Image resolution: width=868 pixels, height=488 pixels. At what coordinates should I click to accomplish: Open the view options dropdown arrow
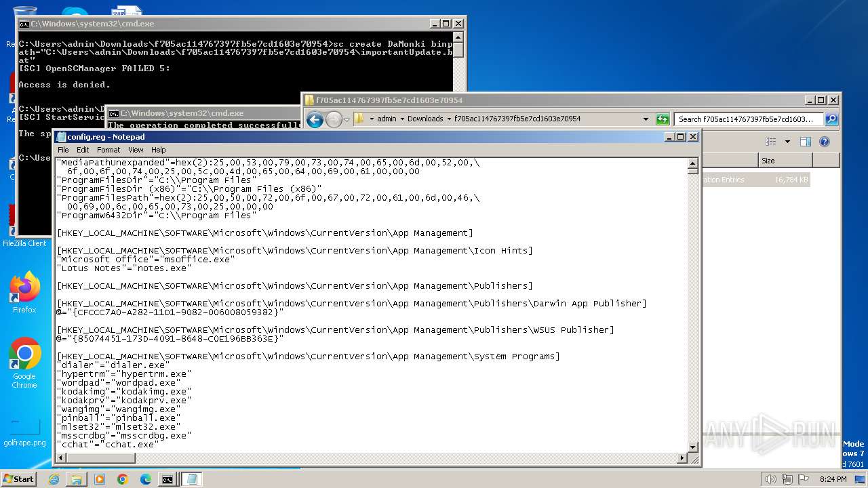787,142
